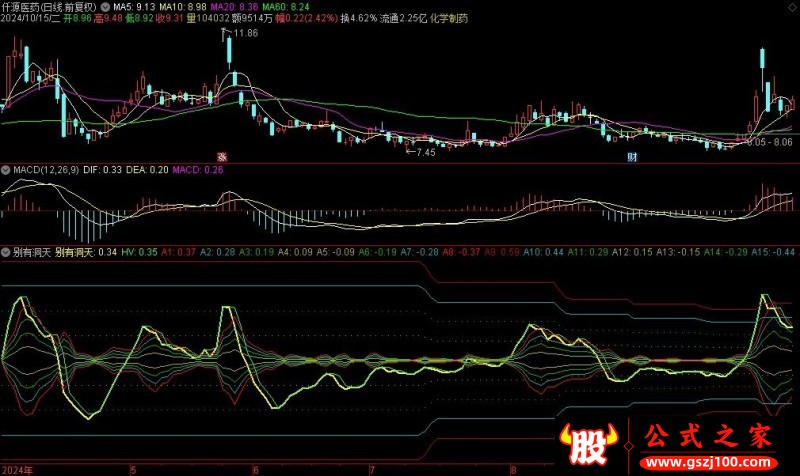
Task: Click the blue 财 marker below the candlesticks
Action: [631, 158]
